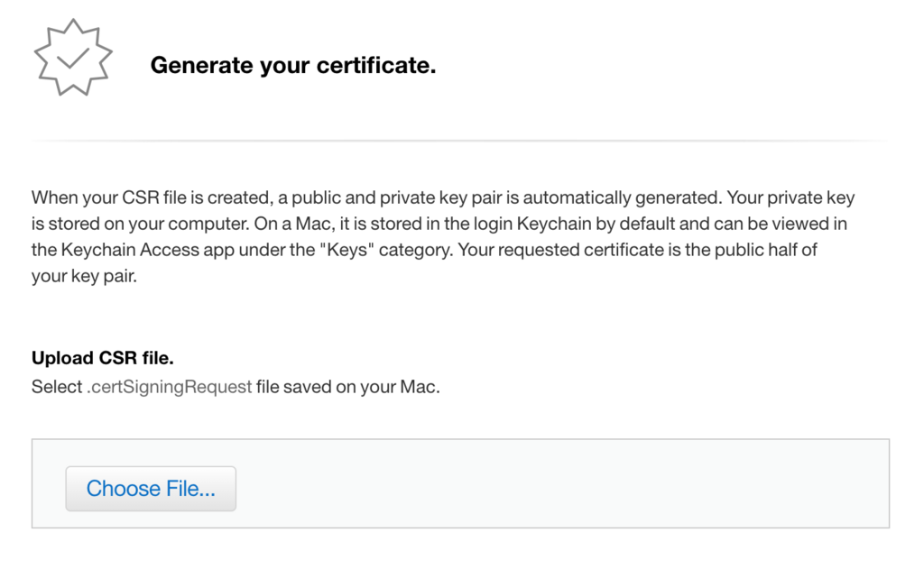
Task: Click "your key pair." at the paragraph end
Action: tap(84, 276)
